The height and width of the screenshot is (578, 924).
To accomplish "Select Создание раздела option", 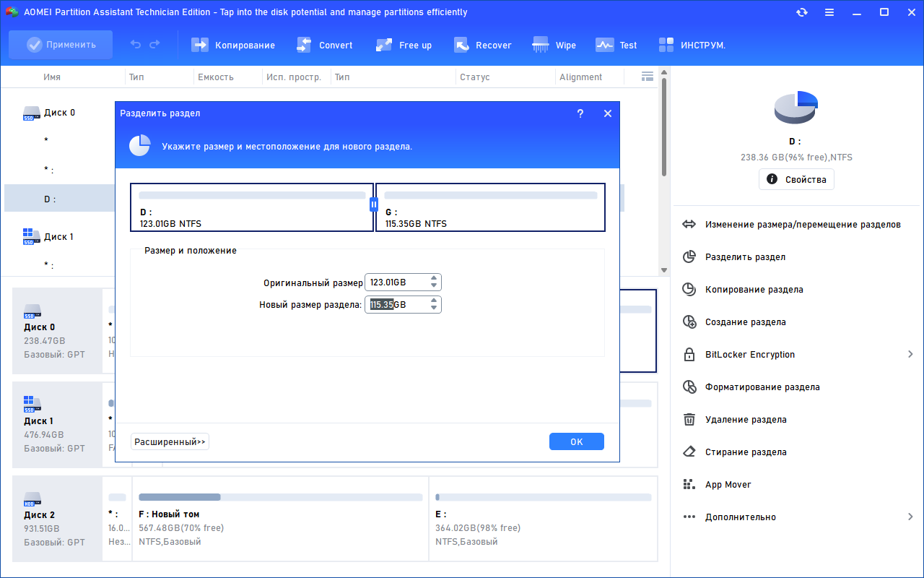I will click(746, 322).
